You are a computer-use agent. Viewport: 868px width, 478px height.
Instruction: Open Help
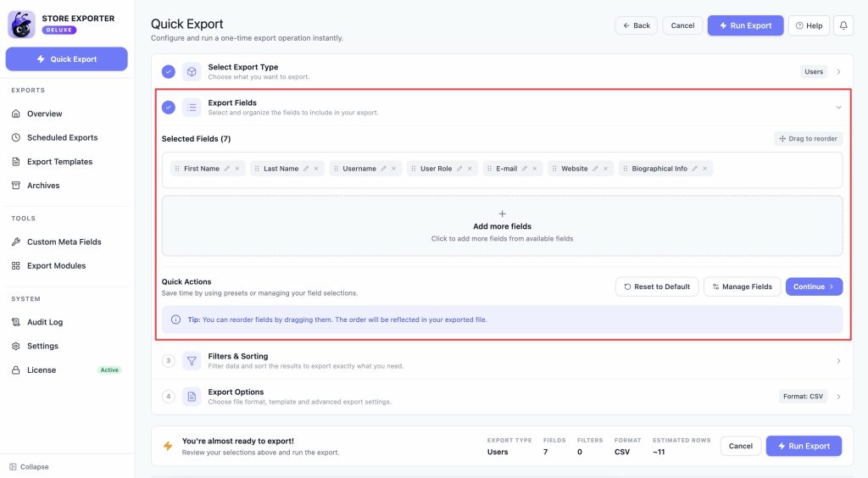[809, 25]
